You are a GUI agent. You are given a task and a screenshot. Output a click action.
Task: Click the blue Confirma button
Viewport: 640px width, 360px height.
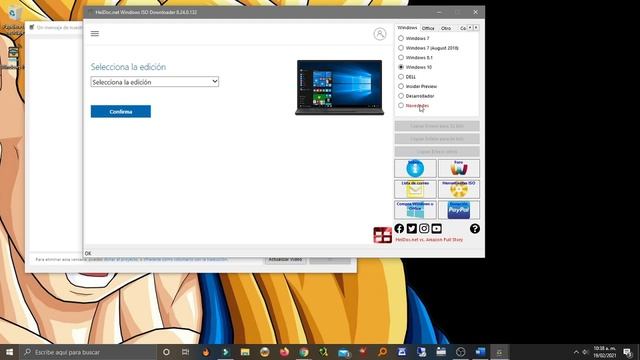pyautogui.click(x=121, y=111)
